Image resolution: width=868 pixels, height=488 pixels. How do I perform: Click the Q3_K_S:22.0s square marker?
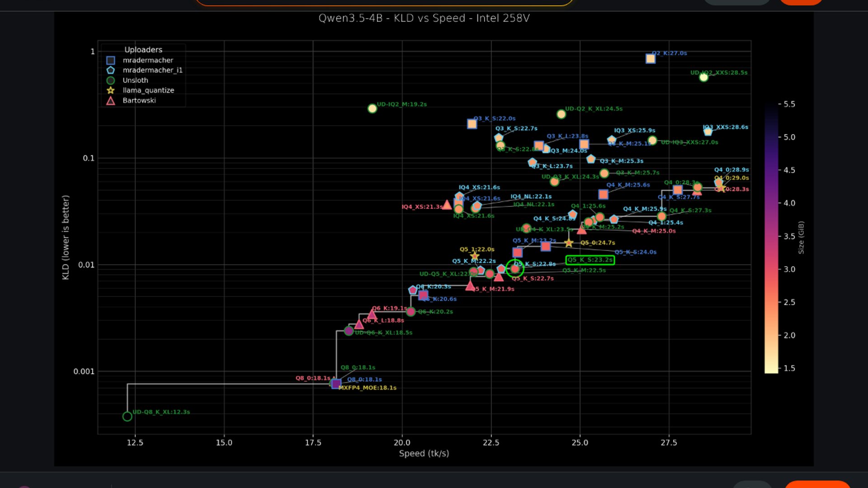[x=472, y=124]
